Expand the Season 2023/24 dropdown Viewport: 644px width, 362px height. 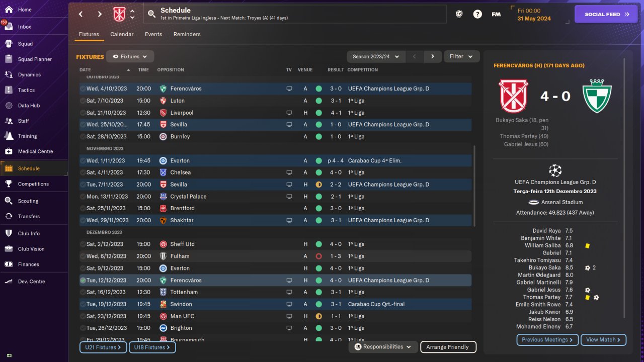coord(376,57)
